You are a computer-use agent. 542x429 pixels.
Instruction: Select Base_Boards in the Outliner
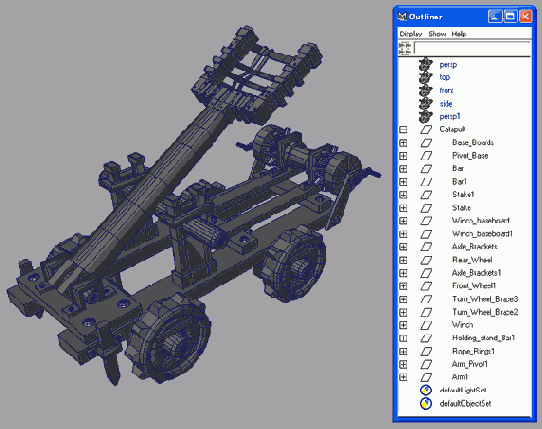(473, 142)
